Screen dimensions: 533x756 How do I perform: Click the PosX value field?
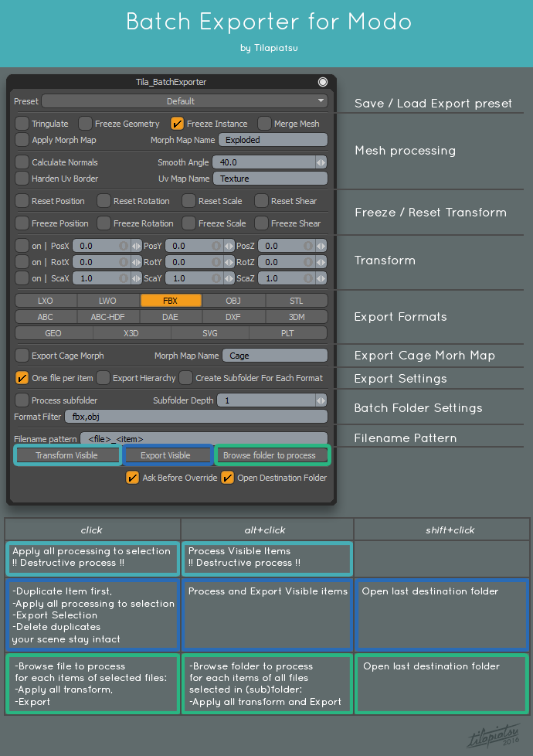pos(101,246)
